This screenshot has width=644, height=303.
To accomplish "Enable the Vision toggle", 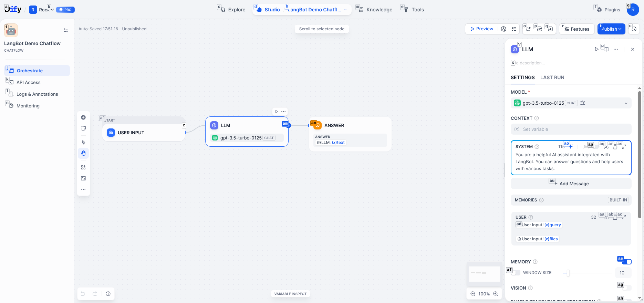I will pos(627,288).
